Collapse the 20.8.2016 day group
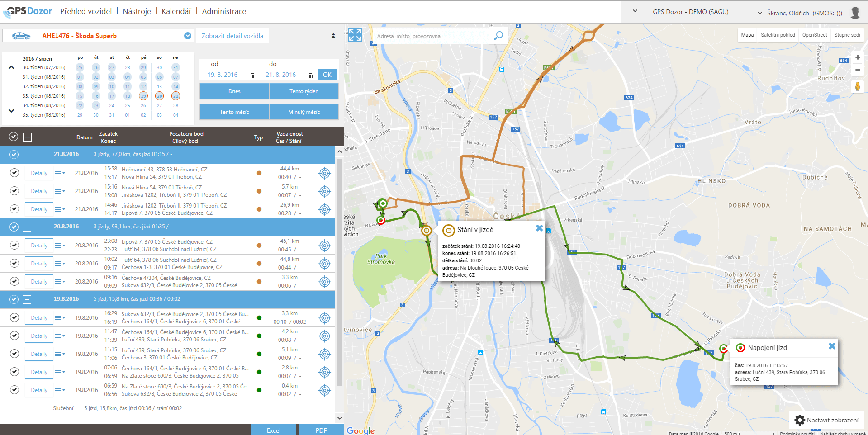 [27, 227]
